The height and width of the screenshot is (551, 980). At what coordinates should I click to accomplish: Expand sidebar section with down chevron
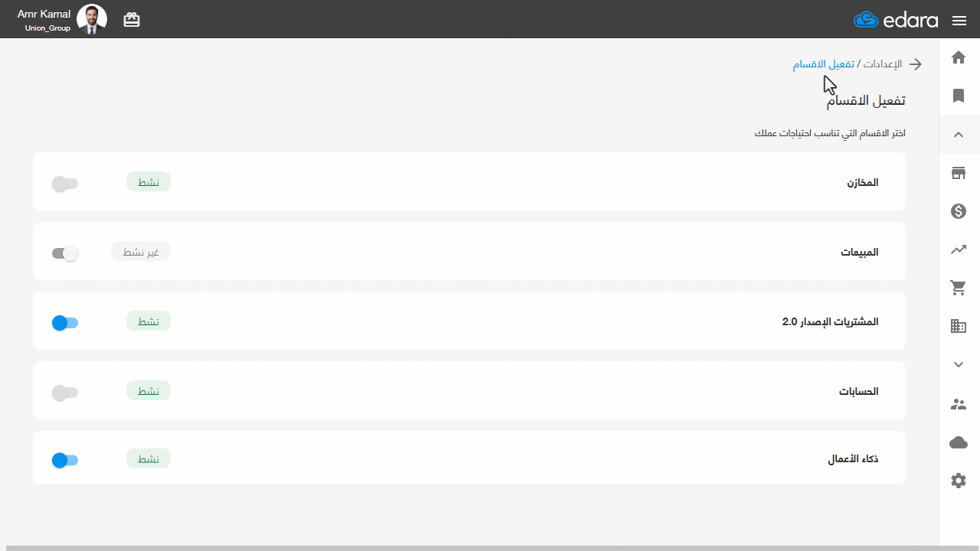coord(959,365)
